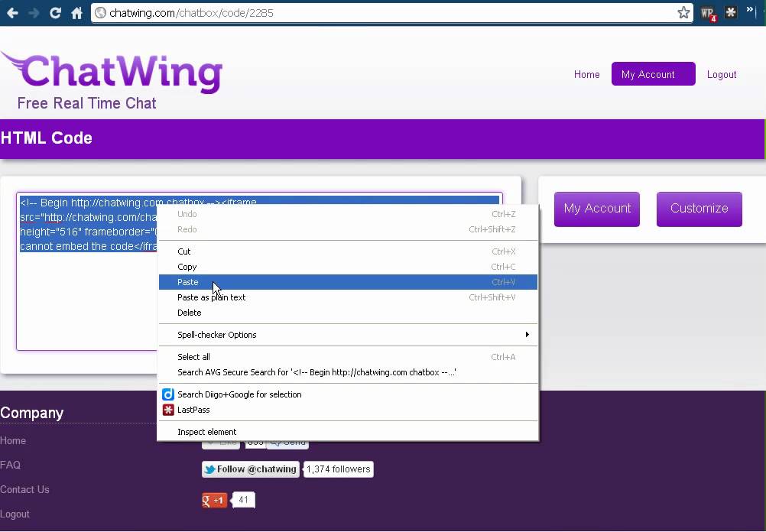Open footer Contact Us link

tap(24, 489)
